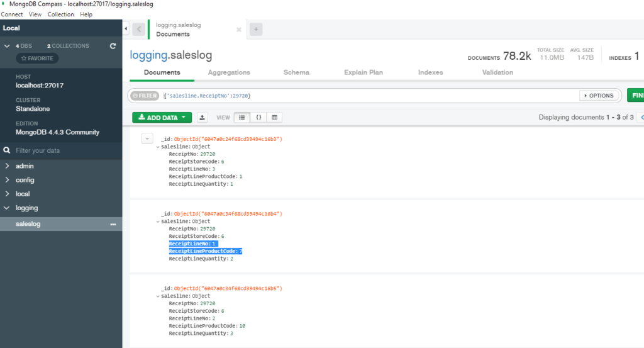Switch to the Schema tab
The width and height of the screenshot is (644, 348).
coord(296,72)
